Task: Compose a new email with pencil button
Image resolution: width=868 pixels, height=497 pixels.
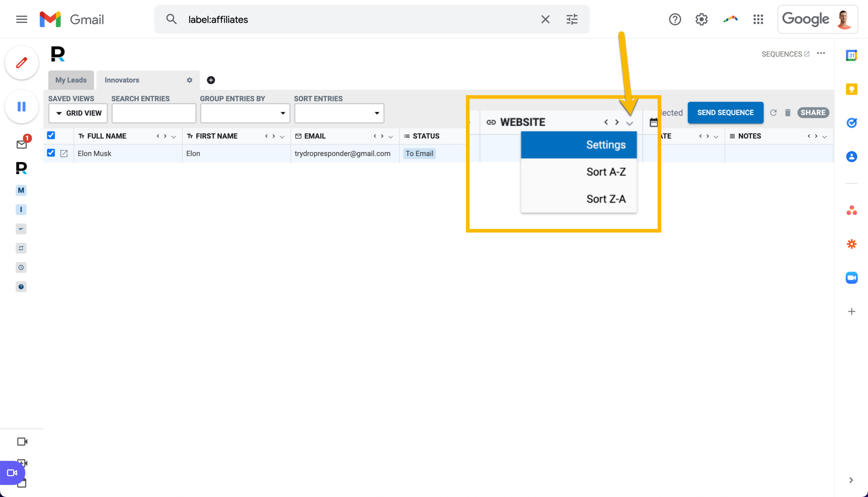Action: pyautogui.click(x=21, y=63)
